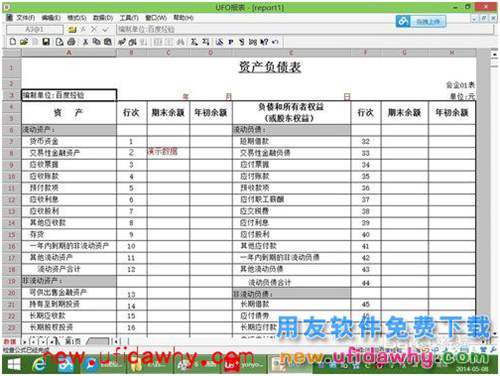Click the Print Preview toolbar icon

click(59, 42)
